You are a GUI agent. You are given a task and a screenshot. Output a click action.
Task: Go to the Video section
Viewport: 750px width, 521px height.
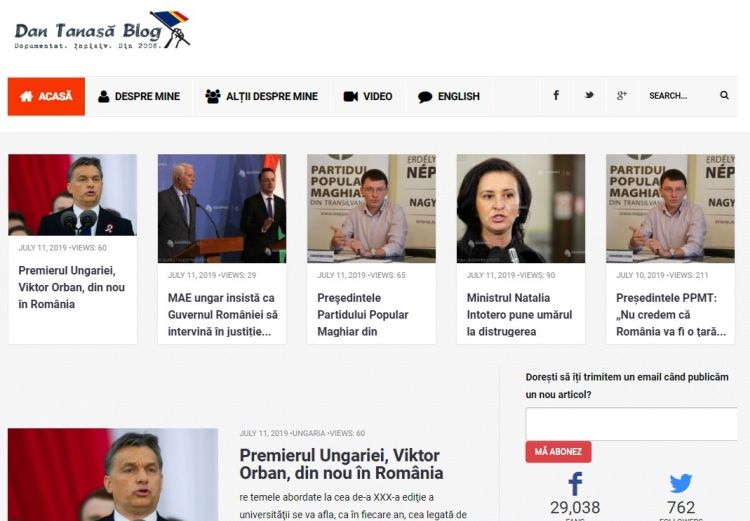(368, 96)
